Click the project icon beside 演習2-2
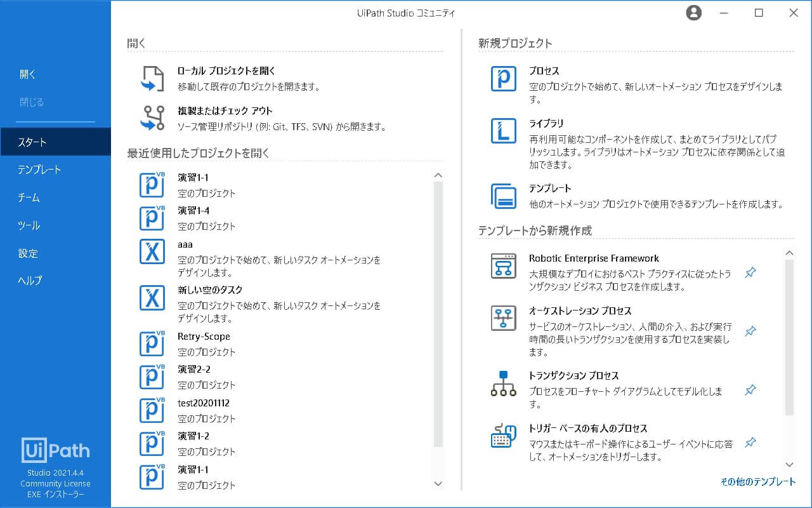This screenshot has height=508, width=812. [152, 377]
